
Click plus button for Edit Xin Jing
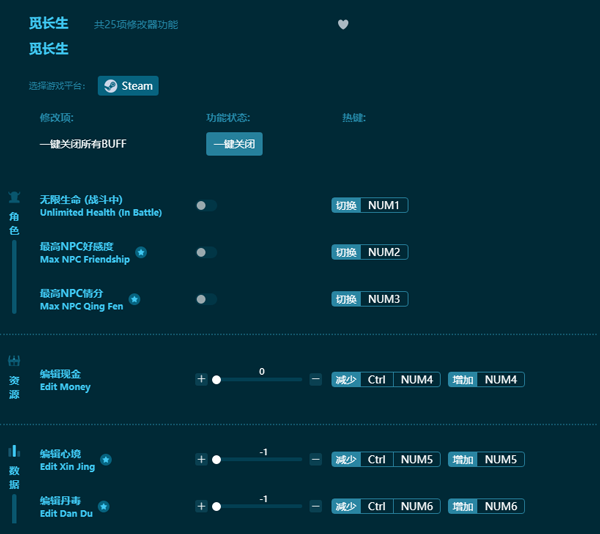(201, 459)
